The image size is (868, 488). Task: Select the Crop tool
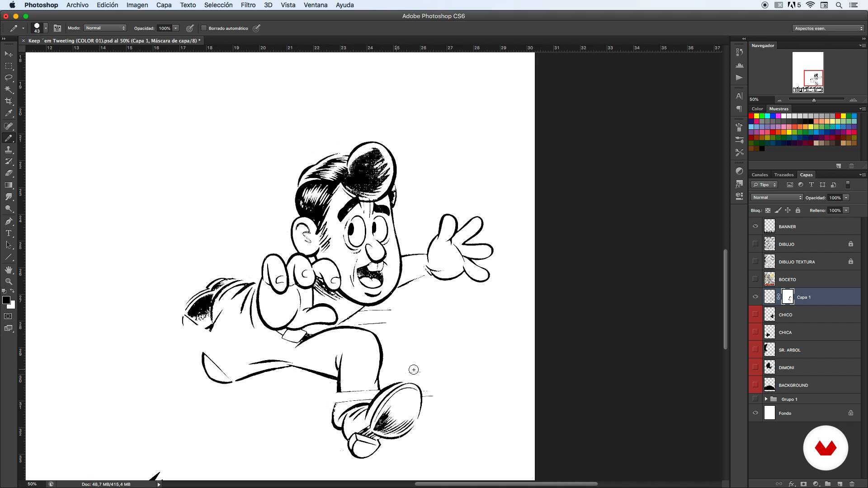(9, 101)
